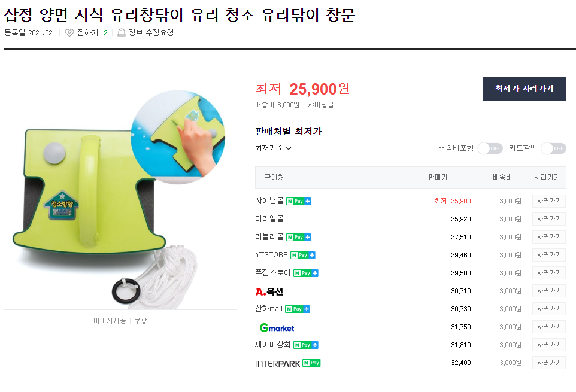
Task: Click the 쿠팡 image provider link
Action: 141,321
